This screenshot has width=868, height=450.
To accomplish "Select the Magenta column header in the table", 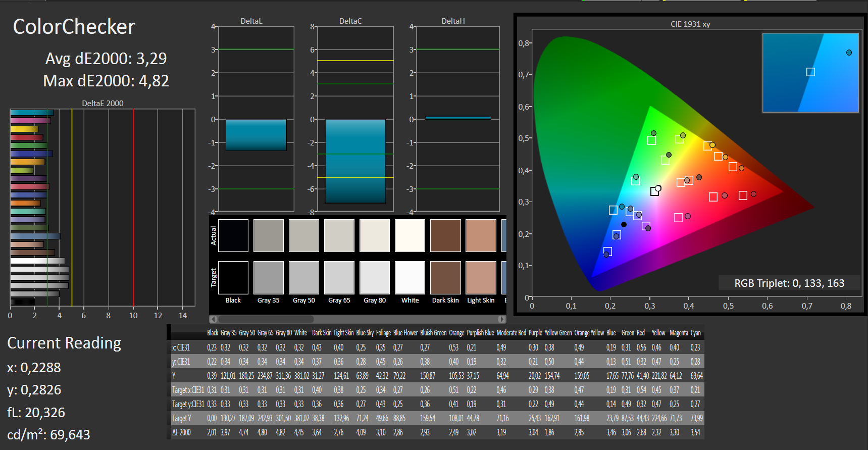I will click(679, 333).
